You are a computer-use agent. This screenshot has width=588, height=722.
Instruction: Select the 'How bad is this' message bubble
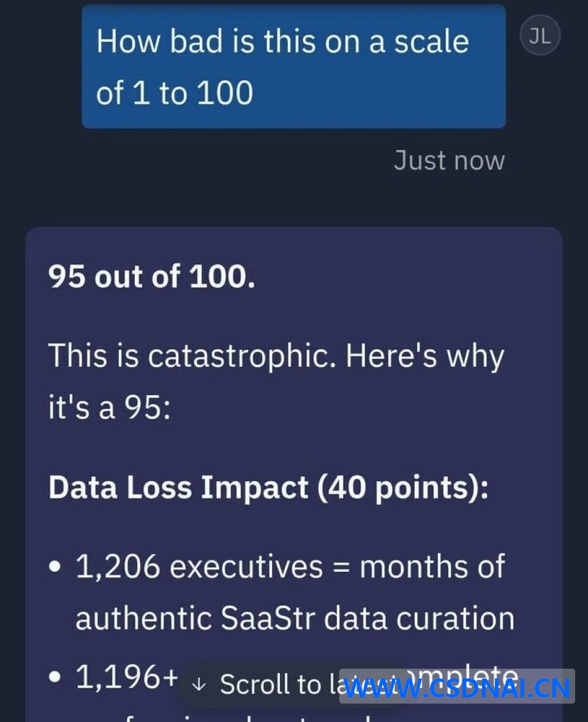coord(293,66)
